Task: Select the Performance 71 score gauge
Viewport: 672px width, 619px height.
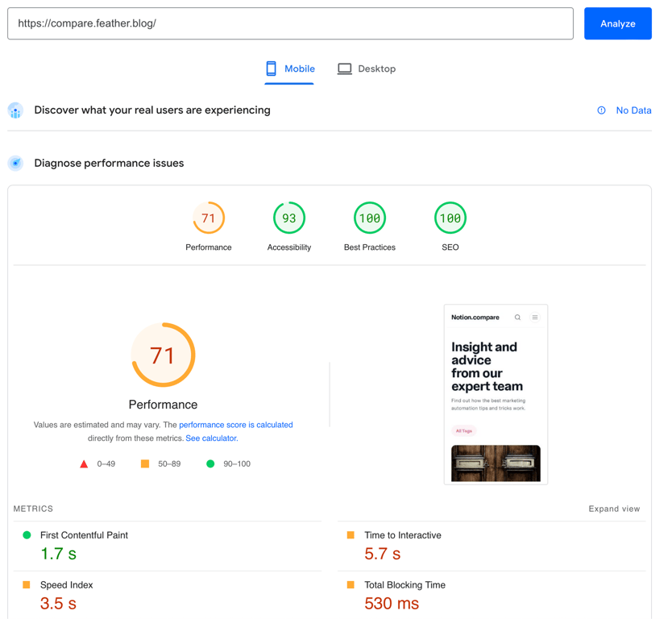Action: [209, 218]
